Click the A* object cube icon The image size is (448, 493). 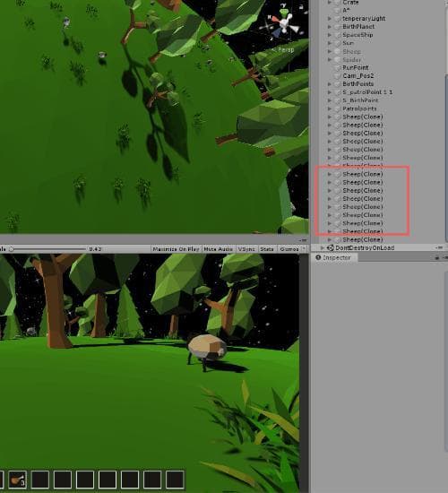(337, 11)
